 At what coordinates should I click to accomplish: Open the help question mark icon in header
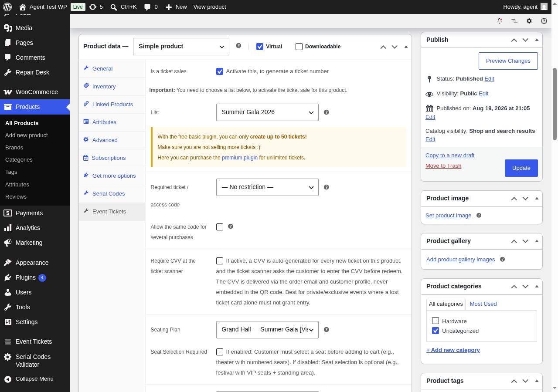pos(544,21)
